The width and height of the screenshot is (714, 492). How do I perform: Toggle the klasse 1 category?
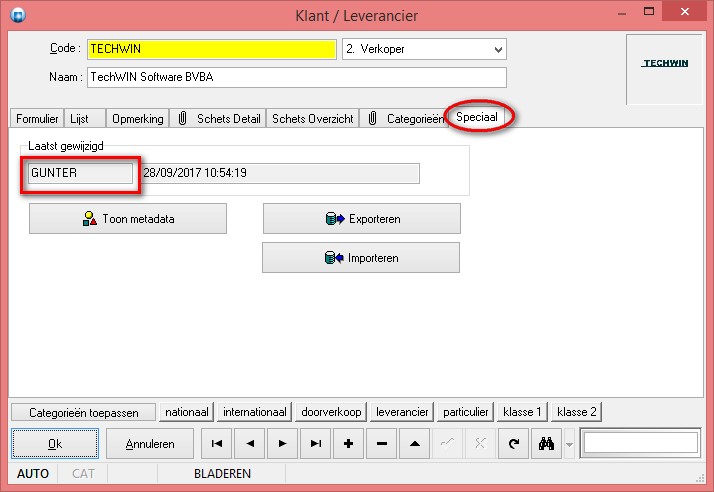point(522,412)
